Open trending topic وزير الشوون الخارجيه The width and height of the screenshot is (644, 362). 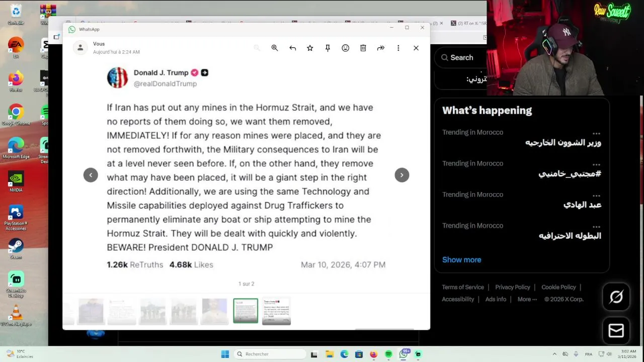(x=563, y=143)
